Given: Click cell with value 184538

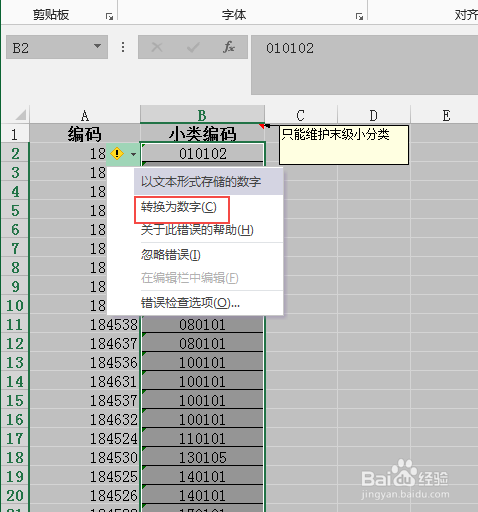Looking at the screenshot, I should 85,325.
